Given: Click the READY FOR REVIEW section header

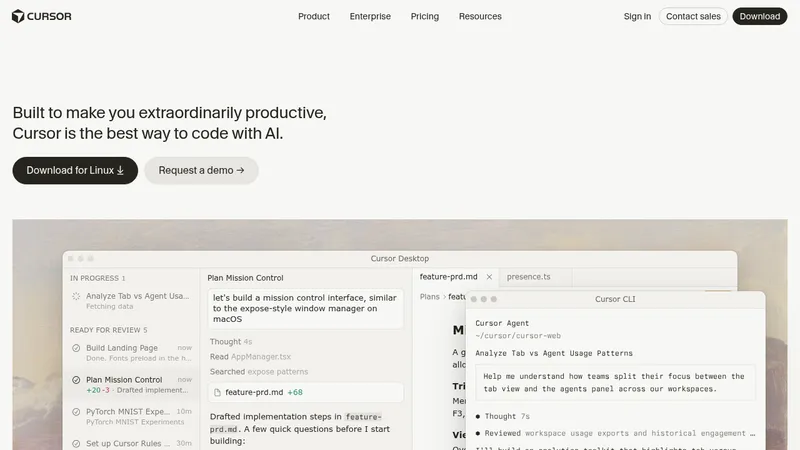Looking at the screenshot, I should pos(109,330).
